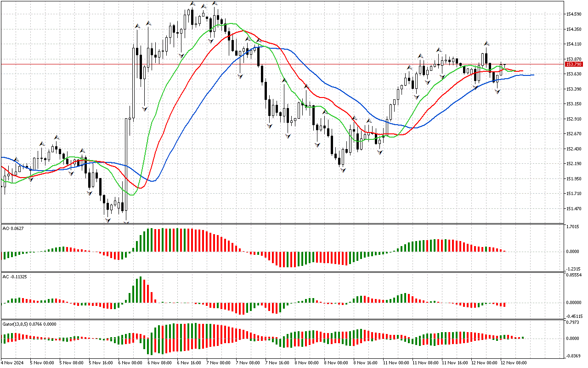This screenshot has height=368, width=588.
Task: Click the 7 Nov 16:00 time label
Action: (x=278, y=362)
